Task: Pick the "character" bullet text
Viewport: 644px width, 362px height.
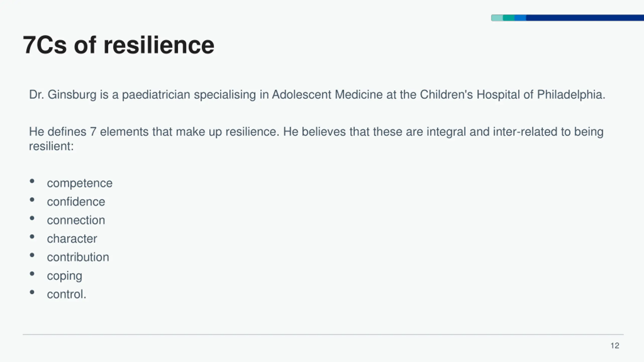Action: [72, 239]
